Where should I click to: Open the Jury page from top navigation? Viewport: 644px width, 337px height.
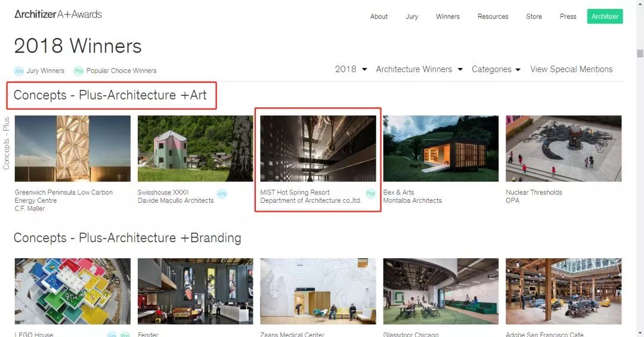(411, 16)
